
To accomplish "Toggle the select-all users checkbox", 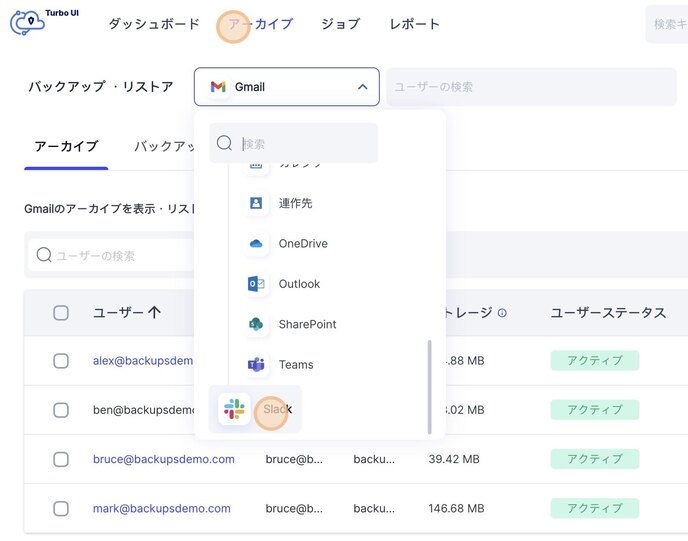I will 61,313.
